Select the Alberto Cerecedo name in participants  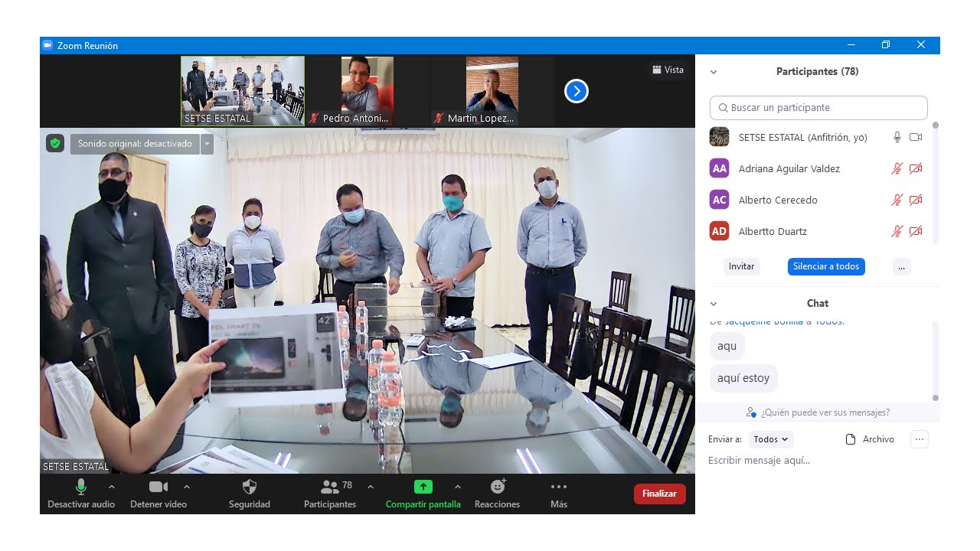(x=778, y=200)
